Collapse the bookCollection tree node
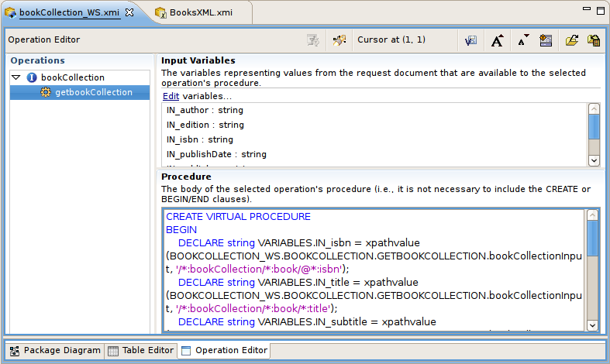The height and width of the screenshot is (364, 610). tap(16, 77)
